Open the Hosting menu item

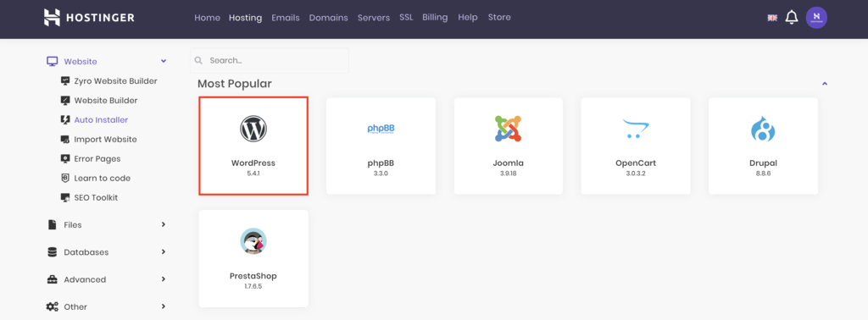(x=245, y=18)
